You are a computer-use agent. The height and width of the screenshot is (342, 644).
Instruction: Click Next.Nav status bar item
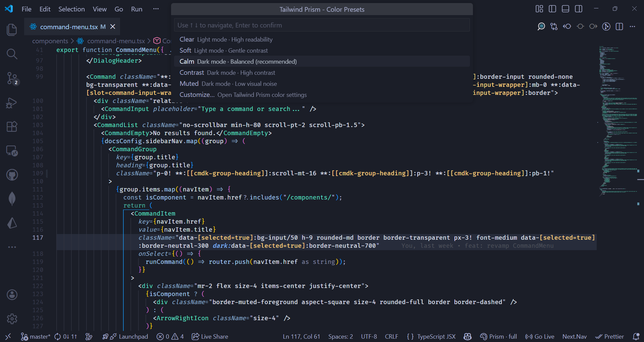[575, 336]
